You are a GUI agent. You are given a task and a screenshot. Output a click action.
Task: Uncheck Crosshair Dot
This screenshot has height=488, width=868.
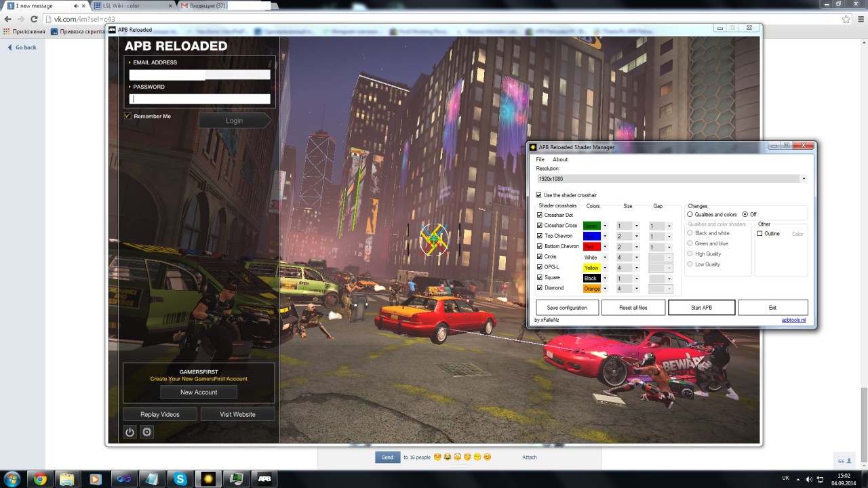[x=540, y=215]
